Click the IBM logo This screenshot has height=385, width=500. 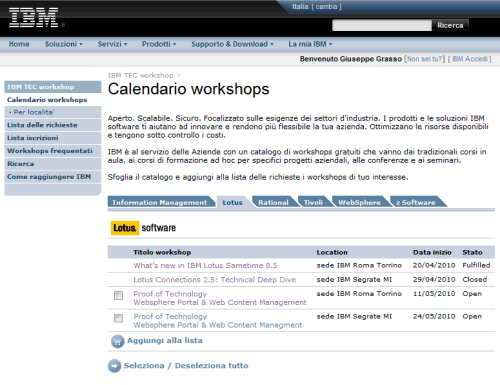[x=33, y=18]
